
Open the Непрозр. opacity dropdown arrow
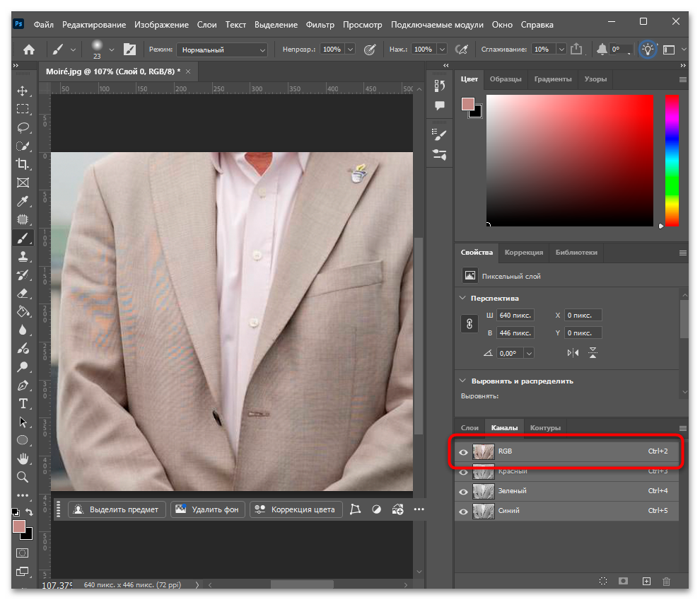(351, 50)
